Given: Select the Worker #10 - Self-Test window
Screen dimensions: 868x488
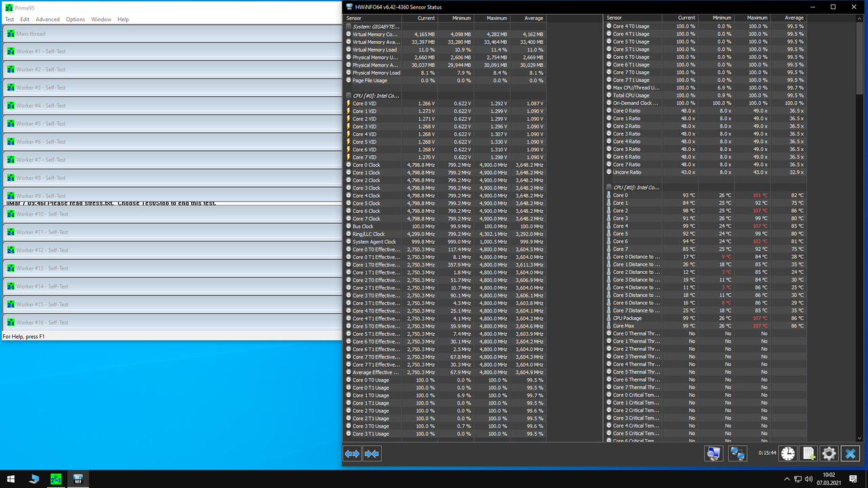Looking at the screenshot, I should click(x=173, y=214).
